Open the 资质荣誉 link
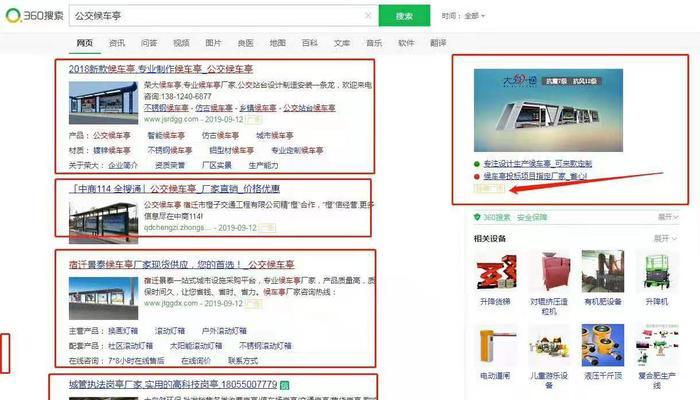Image resolution: width=700 pixels, height=400 pixels. click(x=170, y=165)
